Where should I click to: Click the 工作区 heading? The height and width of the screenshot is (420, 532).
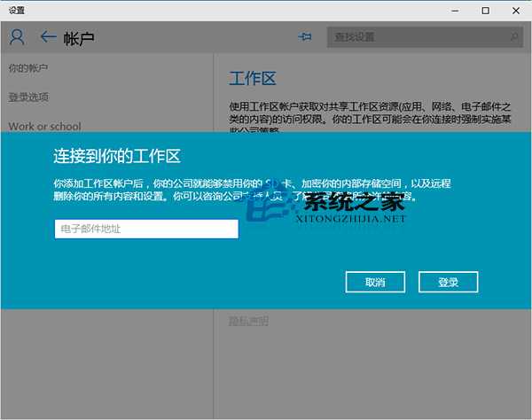(253, 78)
